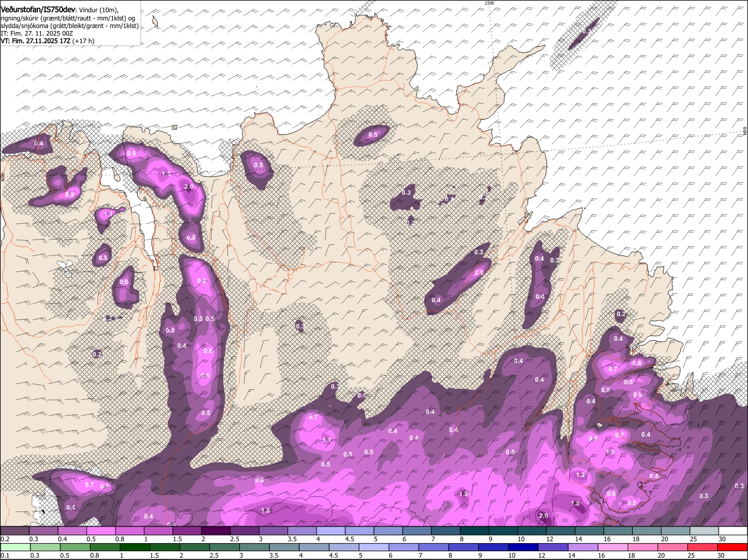
Task: Click the '1.6' precipitation value on the map
Action: [265, 511]
